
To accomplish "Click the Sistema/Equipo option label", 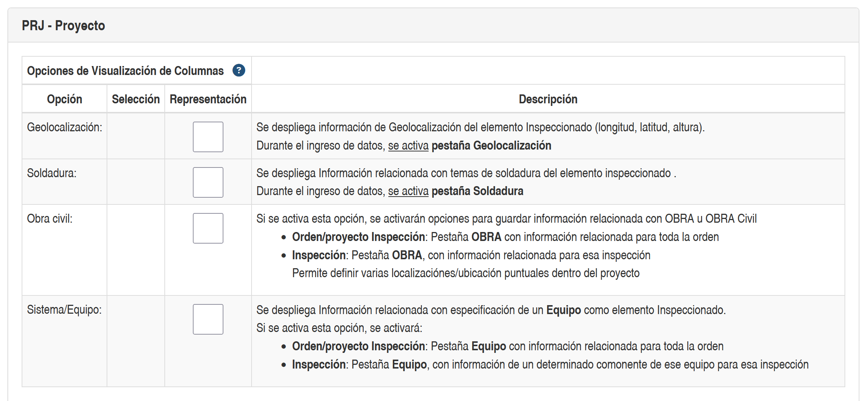I will coord(64,310).
